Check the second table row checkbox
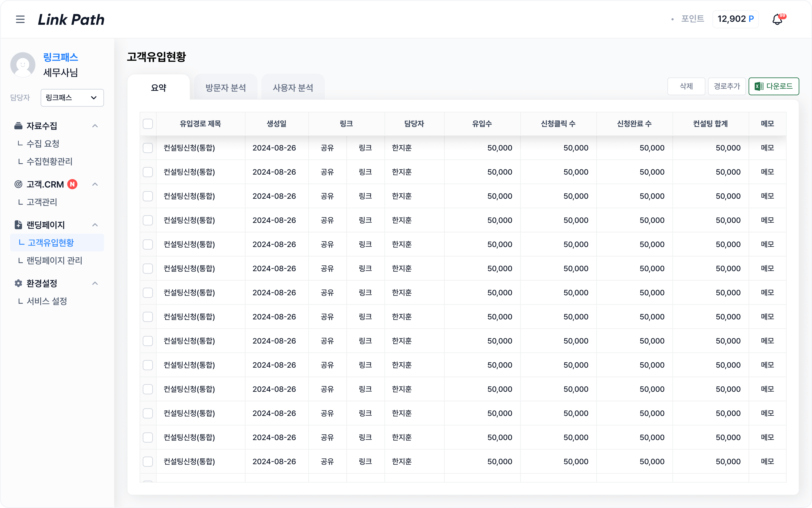The width and height of the screenshot is (812, 508). click(148, 172)
